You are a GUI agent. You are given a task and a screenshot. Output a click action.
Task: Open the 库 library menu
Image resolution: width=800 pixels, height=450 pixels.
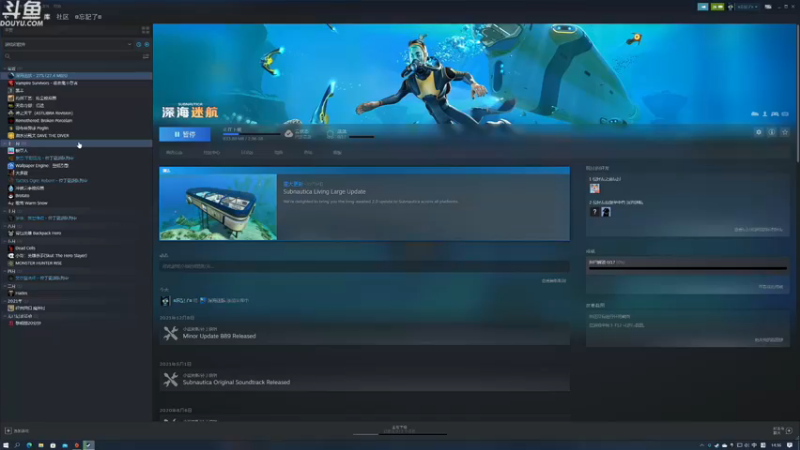47,17
